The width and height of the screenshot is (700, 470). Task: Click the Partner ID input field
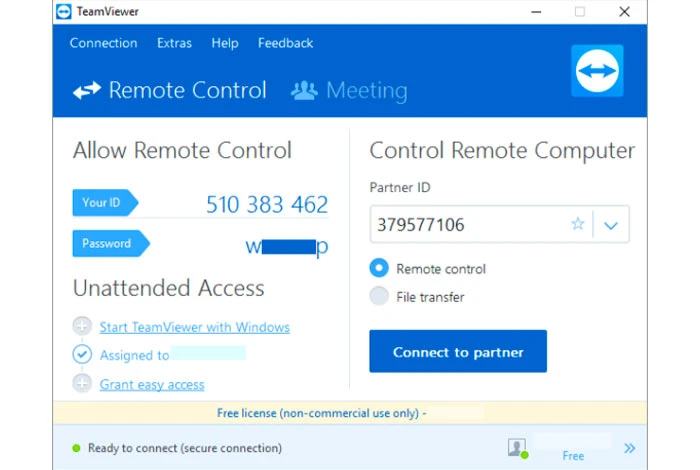click(499, 224)
